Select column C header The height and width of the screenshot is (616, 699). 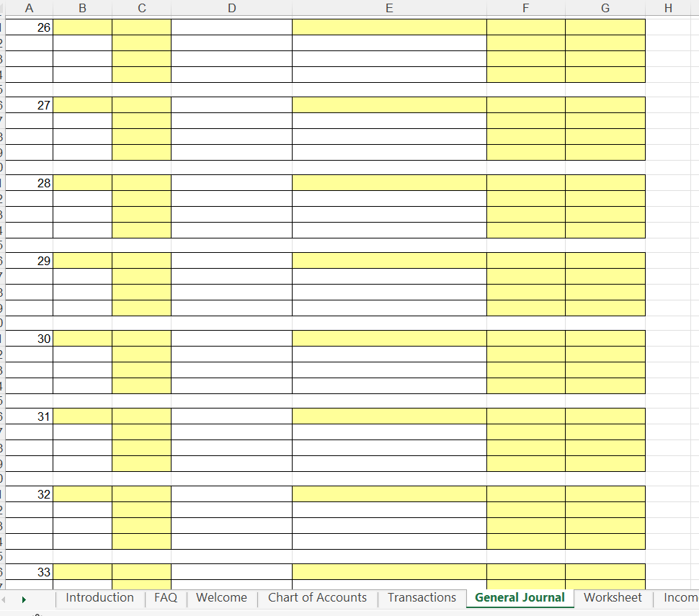click(142, 8)
